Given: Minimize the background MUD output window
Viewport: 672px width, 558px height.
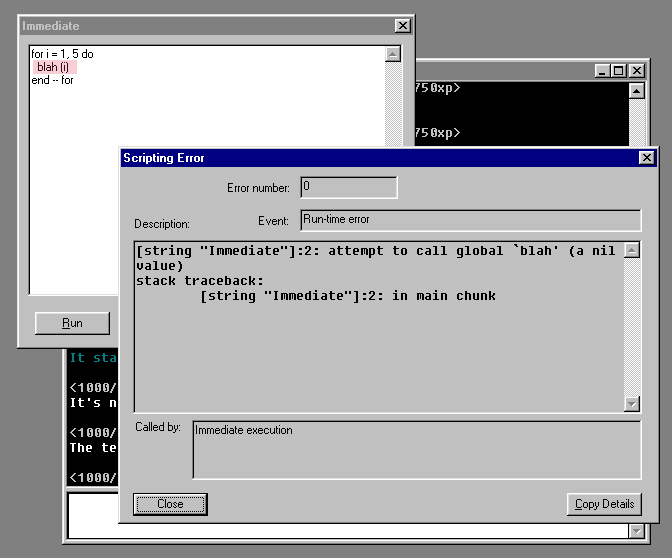Looking at the screenshot, I should pyautogui.click(x=602, y=71).
